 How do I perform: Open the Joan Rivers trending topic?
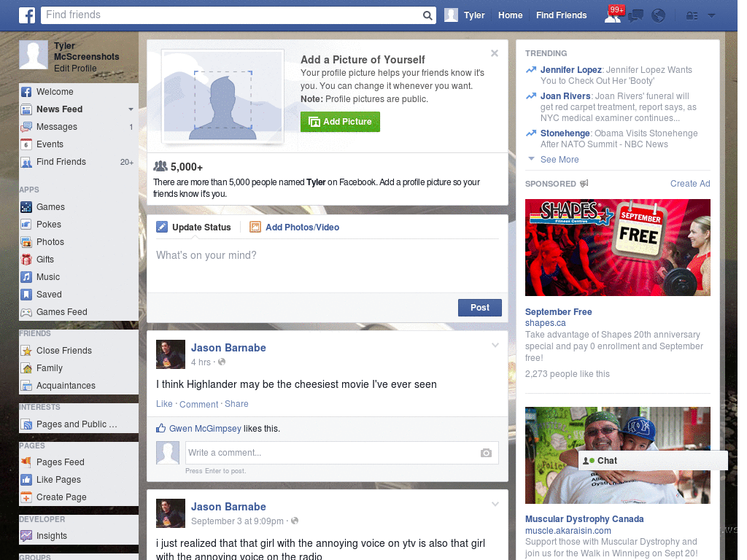(565, 96)
